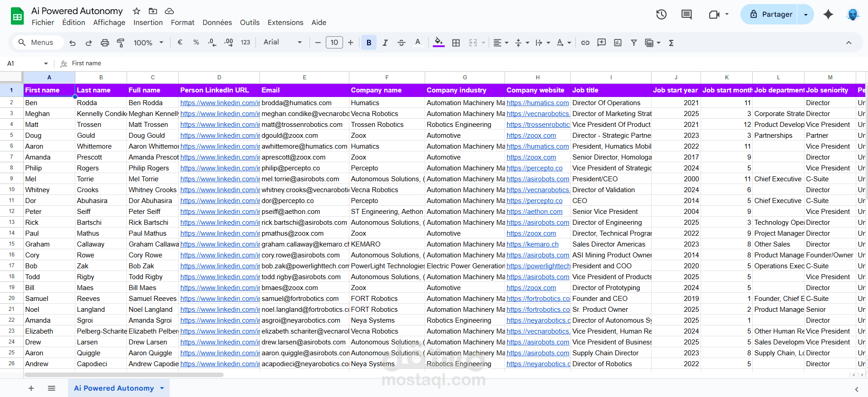Image resolution: width=868 pixels, height=397 pixels.
Task: Open the comments panel icon
Action: 687,15
